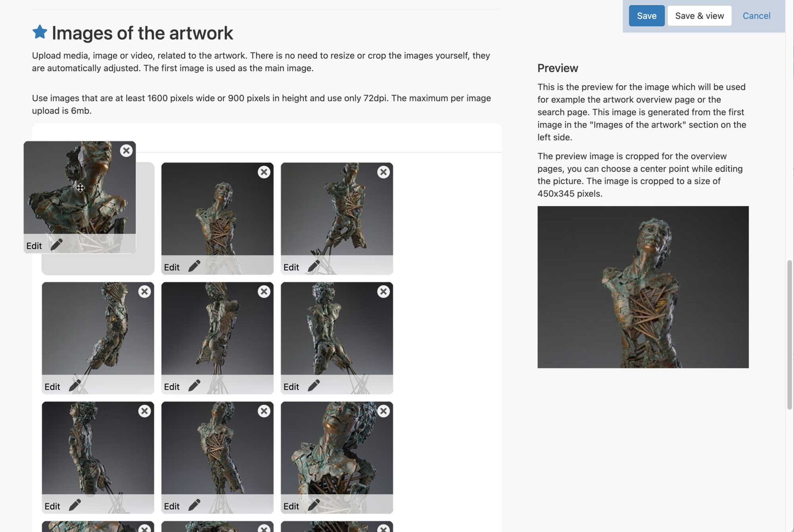This screenshot has height=532, width=794.
Task: Click the Cancel link
Action: 756,16
